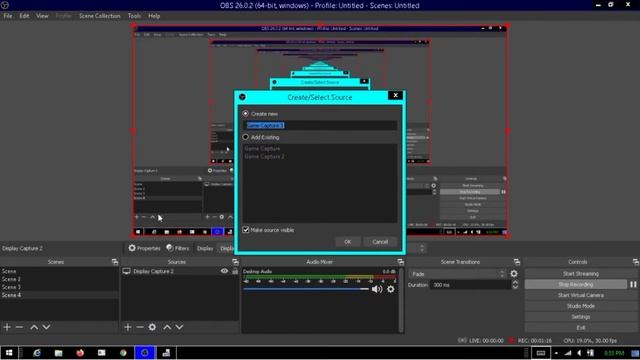Pop out the Audio Mixer dock icon
This screenshot has height=360, width=640.
click(400, 262)
